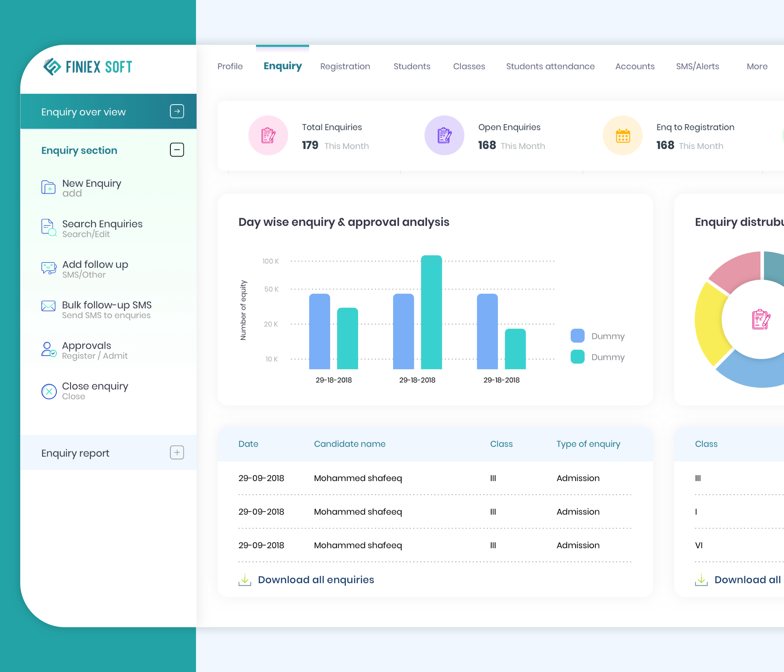This screenshot has width=784, height=672.
Task: Click the purple Open Enquiries clipboard icon
Action: tap(444, 136)
